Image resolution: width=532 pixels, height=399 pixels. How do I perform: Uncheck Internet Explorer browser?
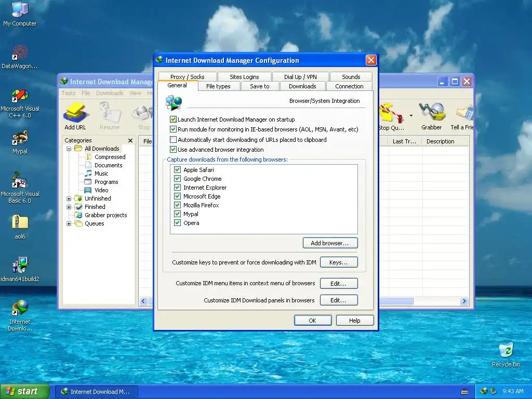coord(177,187)
